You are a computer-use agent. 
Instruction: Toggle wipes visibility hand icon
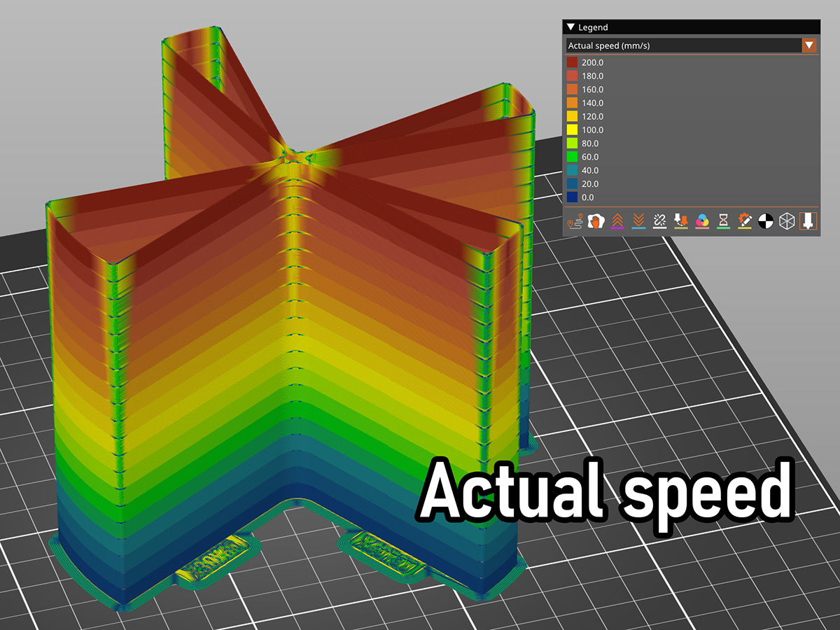[596, 222]
